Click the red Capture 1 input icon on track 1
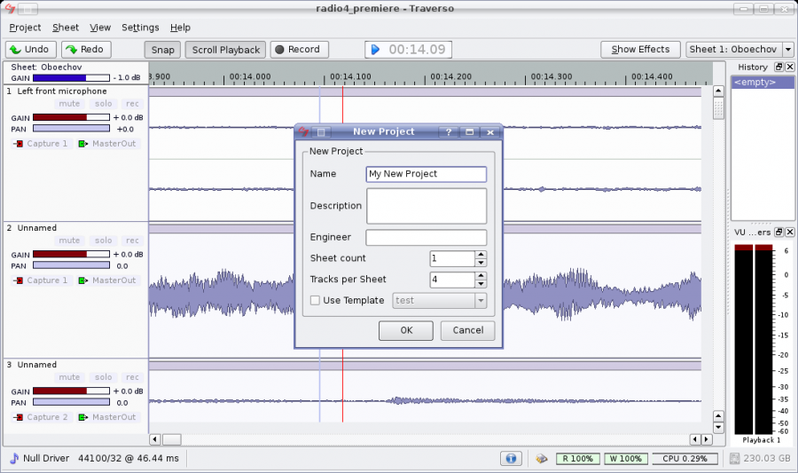 [x=18, y=144]
